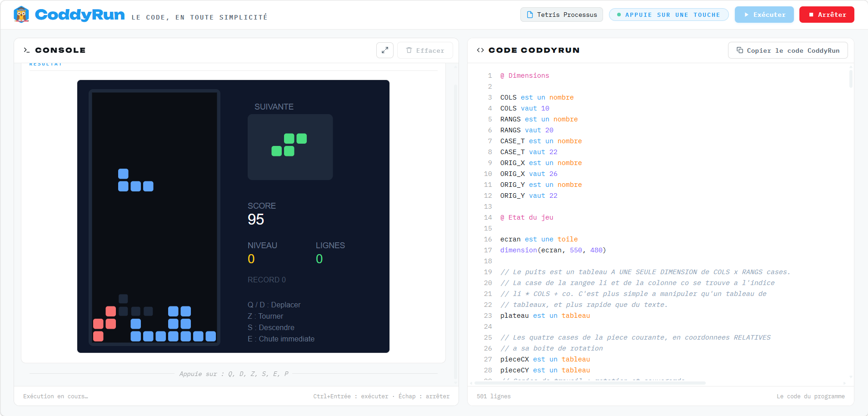Click the code brackets icon

(x=480, y=50)
